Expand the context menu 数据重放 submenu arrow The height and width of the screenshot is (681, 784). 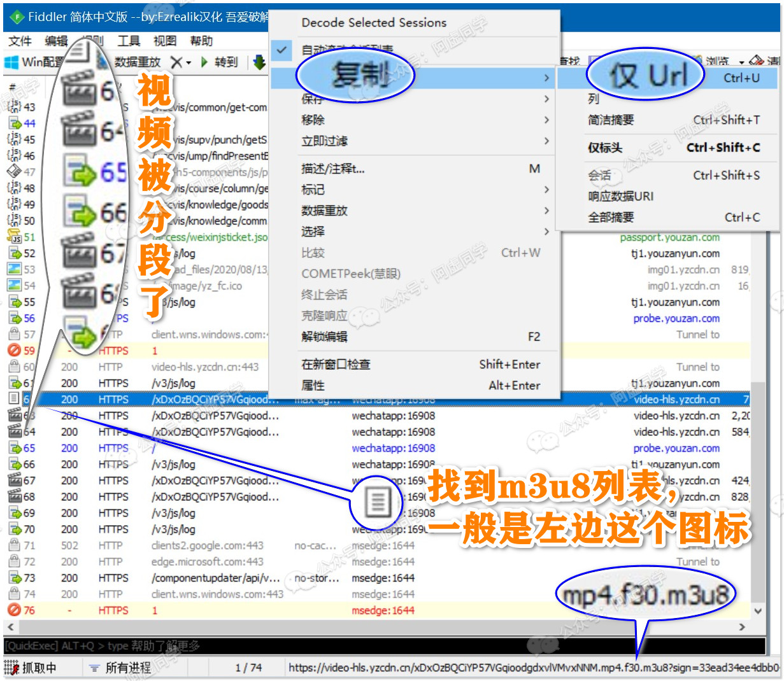click(546, 210)
